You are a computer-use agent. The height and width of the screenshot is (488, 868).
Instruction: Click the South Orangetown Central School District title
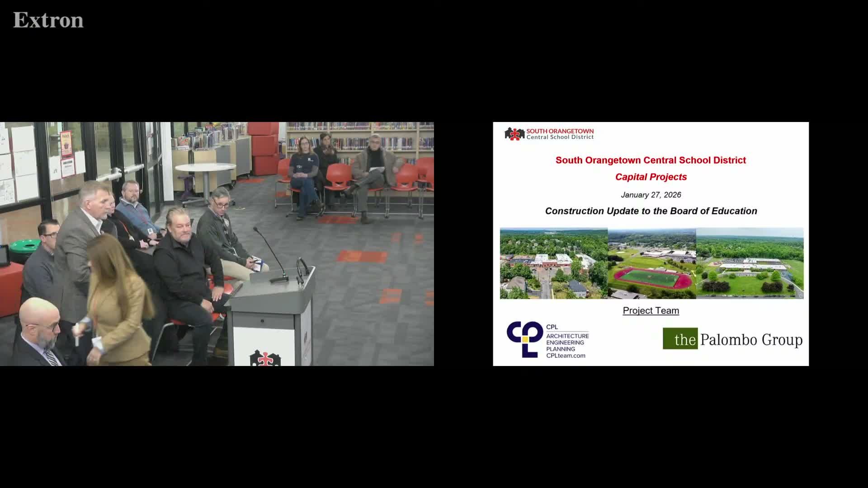click(x=651, y=160)
